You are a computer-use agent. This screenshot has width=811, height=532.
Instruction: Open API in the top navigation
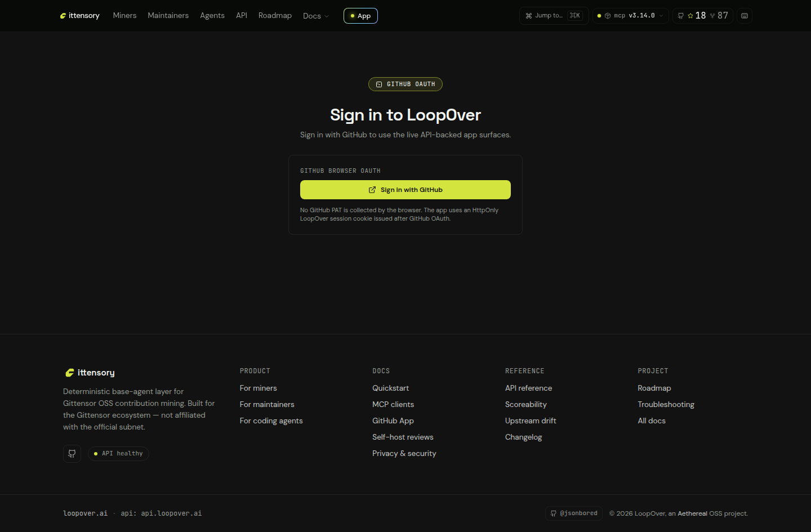tap(242, 16)
